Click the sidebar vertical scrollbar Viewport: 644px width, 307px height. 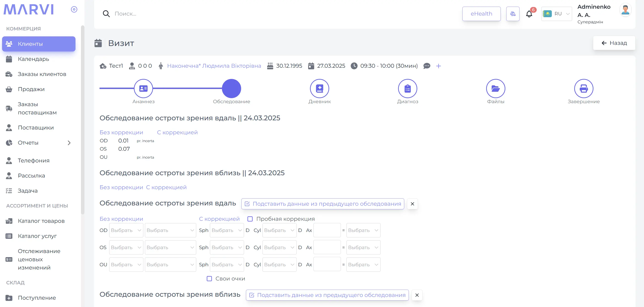[83, 120]
